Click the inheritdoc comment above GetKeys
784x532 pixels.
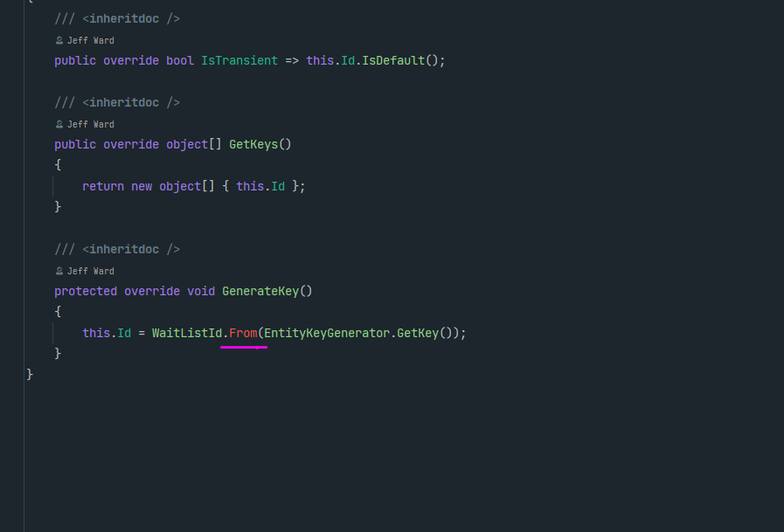pos(118,102)
